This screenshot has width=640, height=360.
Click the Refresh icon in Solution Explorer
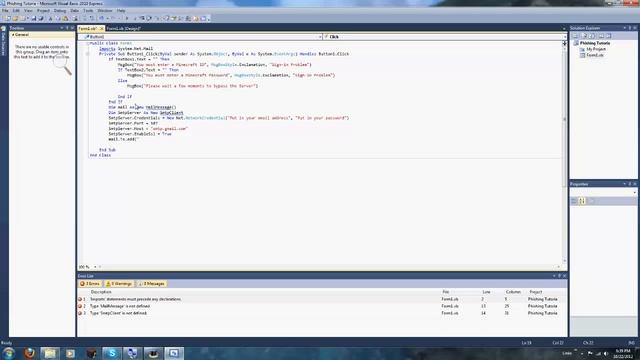tap(592, 36)
